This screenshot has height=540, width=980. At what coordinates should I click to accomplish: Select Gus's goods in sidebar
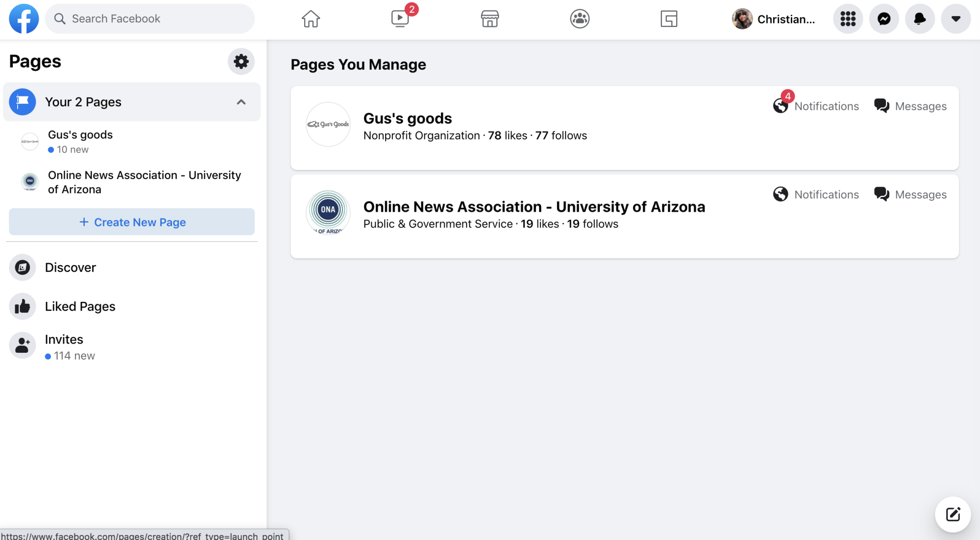click(x=131, y=142)
